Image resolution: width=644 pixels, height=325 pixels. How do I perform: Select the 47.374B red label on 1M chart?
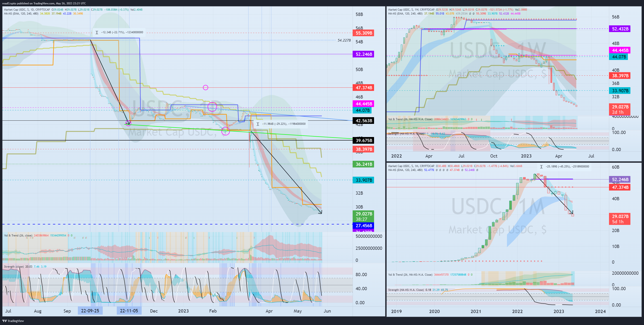tap(620, 187)
